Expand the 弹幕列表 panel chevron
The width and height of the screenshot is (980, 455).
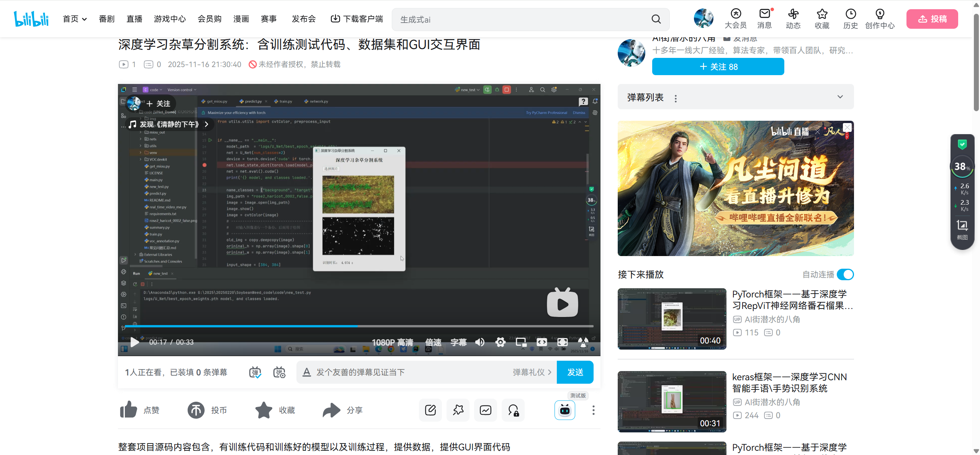point(840,97)
